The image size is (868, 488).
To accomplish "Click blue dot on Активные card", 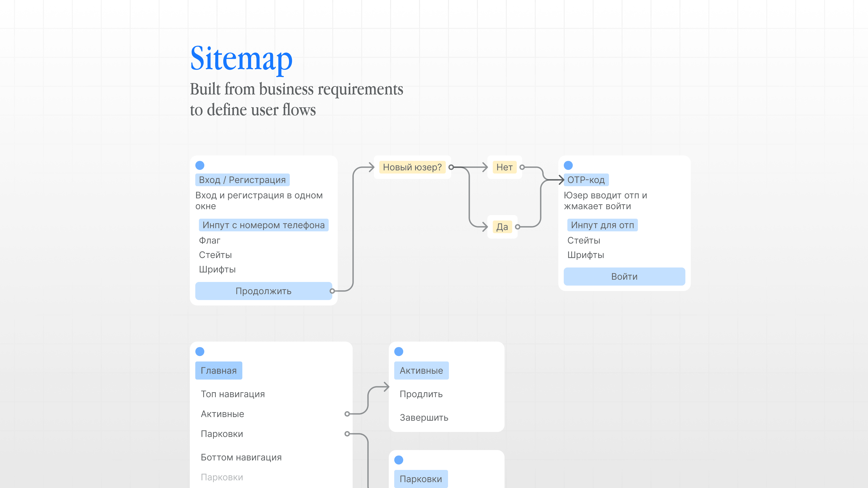I will click(x=399, y=352).
